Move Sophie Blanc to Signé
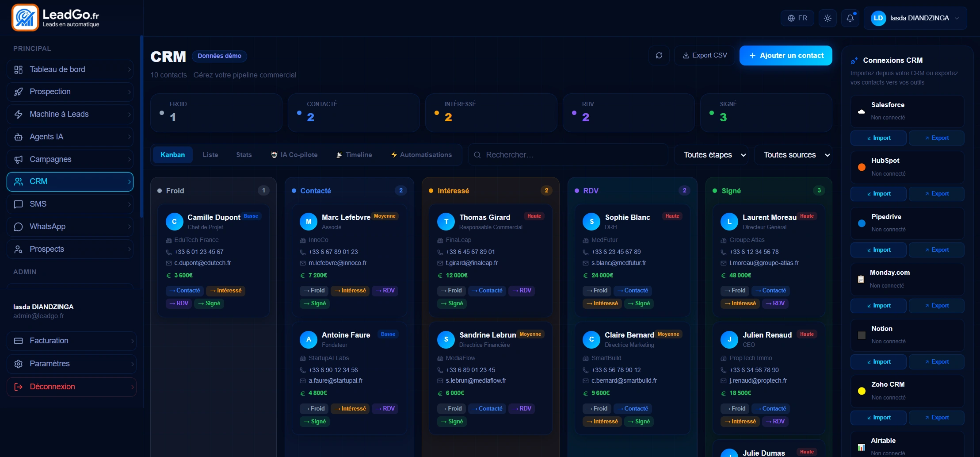 coord(639,303)
